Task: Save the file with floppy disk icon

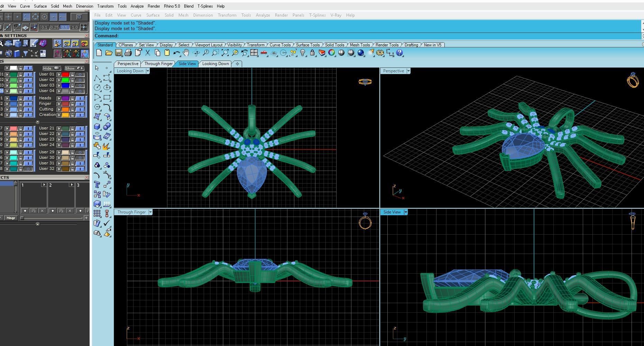Action: 118,53
